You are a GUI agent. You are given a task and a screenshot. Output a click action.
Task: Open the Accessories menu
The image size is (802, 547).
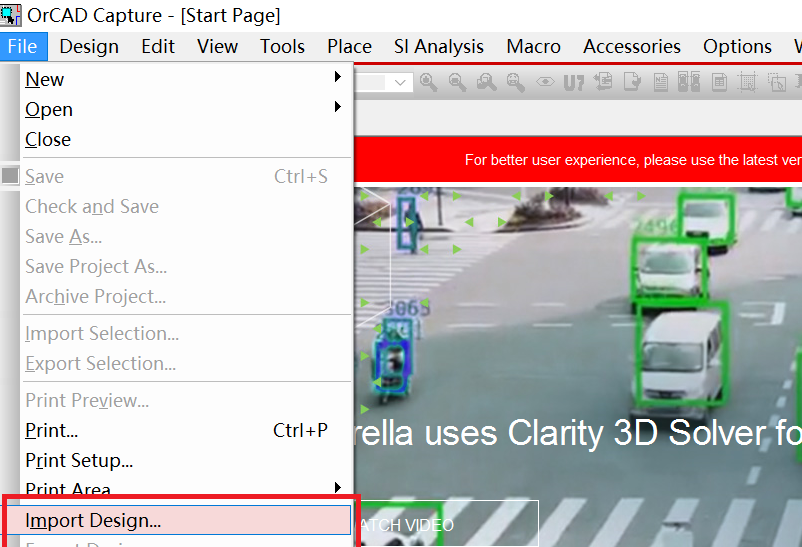pos(632,46)
